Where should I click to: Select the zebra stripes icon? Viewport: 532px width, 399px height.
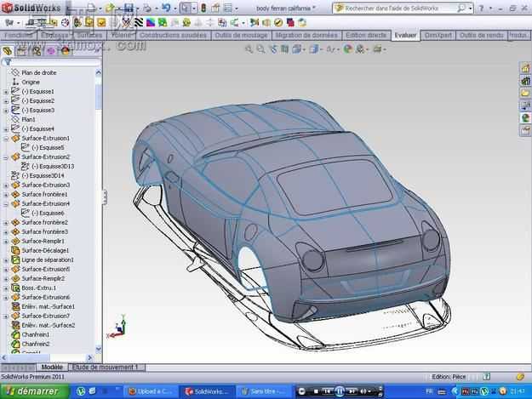tap(139, 23)
